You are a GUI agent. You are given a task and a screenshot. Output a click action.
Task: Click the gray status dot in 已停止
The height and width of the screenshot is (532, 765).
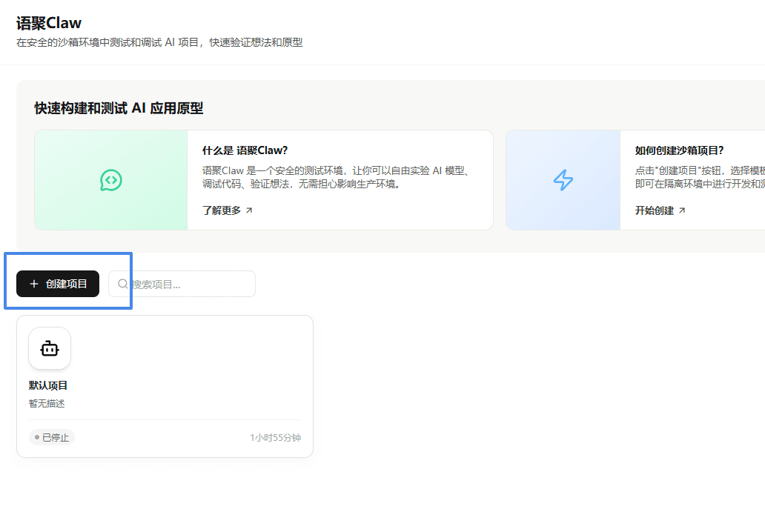(37, 437)
